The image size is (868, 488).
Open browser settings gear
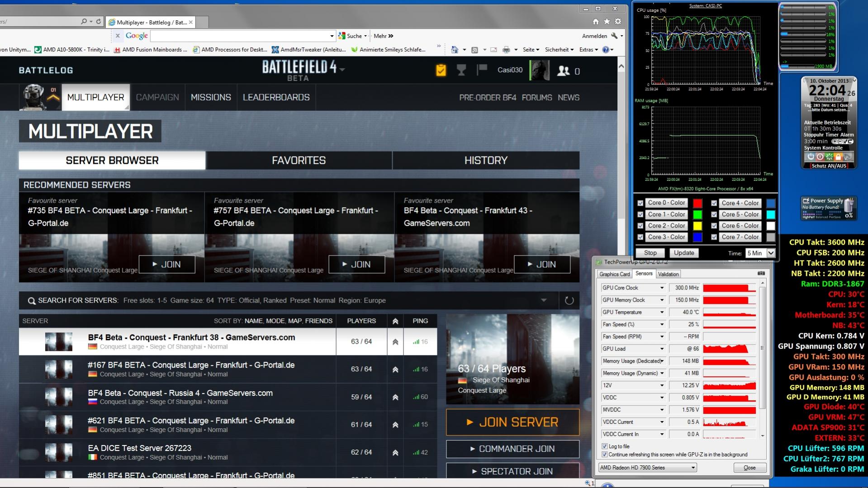pos(618,21)
